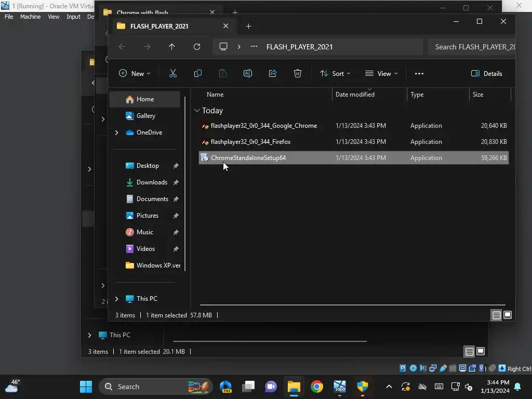
Task: Click the taskbar Search box
Action: coord(155,387)
